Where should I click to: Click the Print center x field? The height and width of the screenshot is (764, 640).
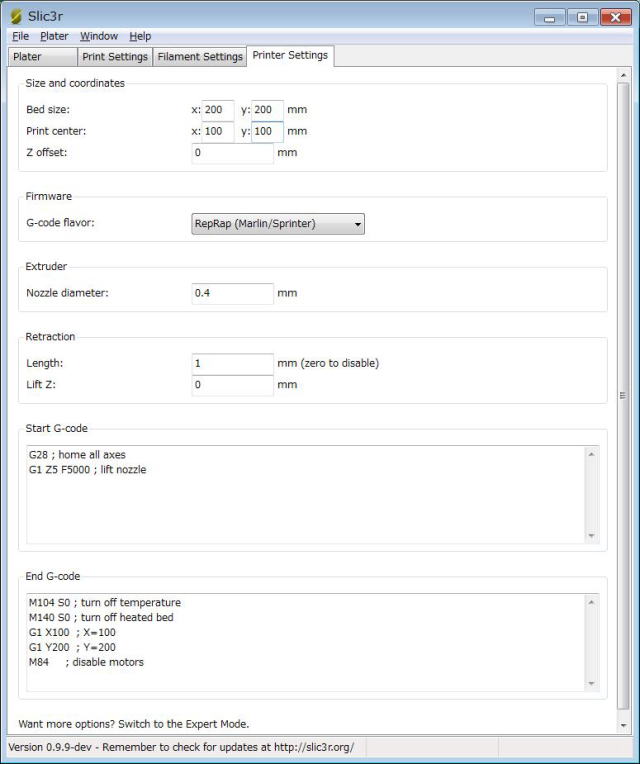[x=218, y=131]
